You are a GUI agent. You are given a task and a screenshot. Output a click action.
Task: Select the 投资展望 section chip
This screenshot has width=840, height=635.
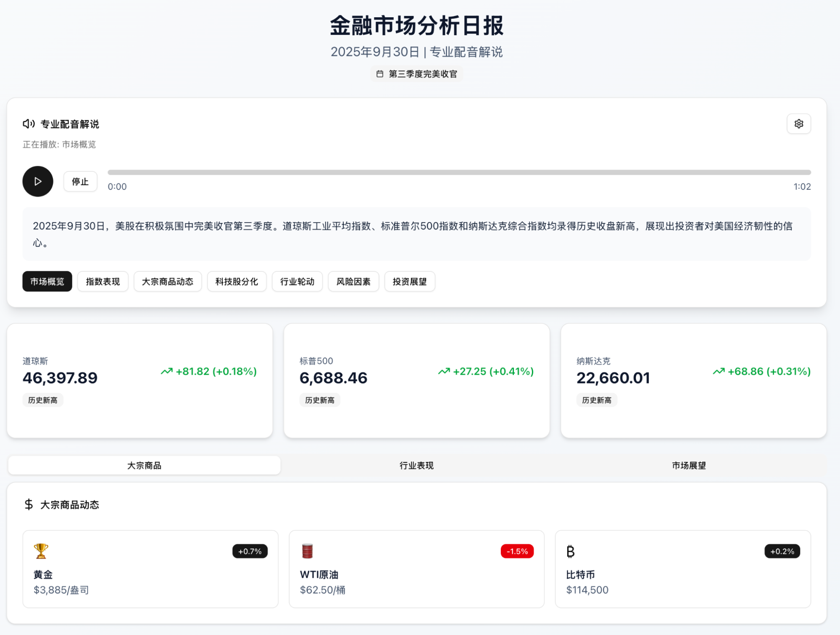point(410,281)
